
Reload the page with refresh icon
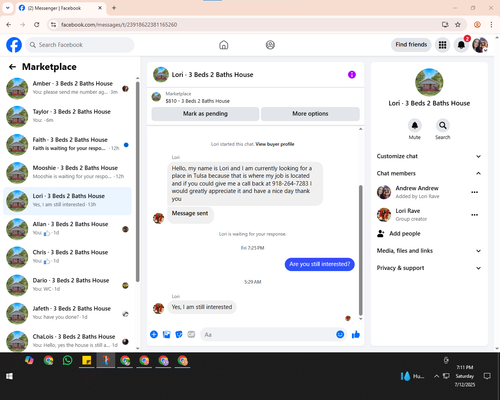point(37,25)
